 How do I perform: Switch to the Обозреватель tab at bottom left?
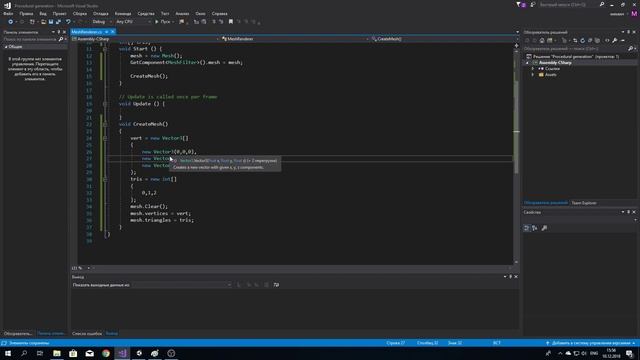click(x=18, y=333)
